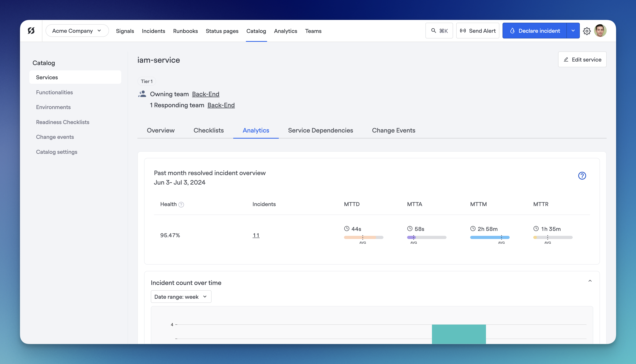Click the 58s MTTA value
636x364 pixels.
(x=419, y=229)
